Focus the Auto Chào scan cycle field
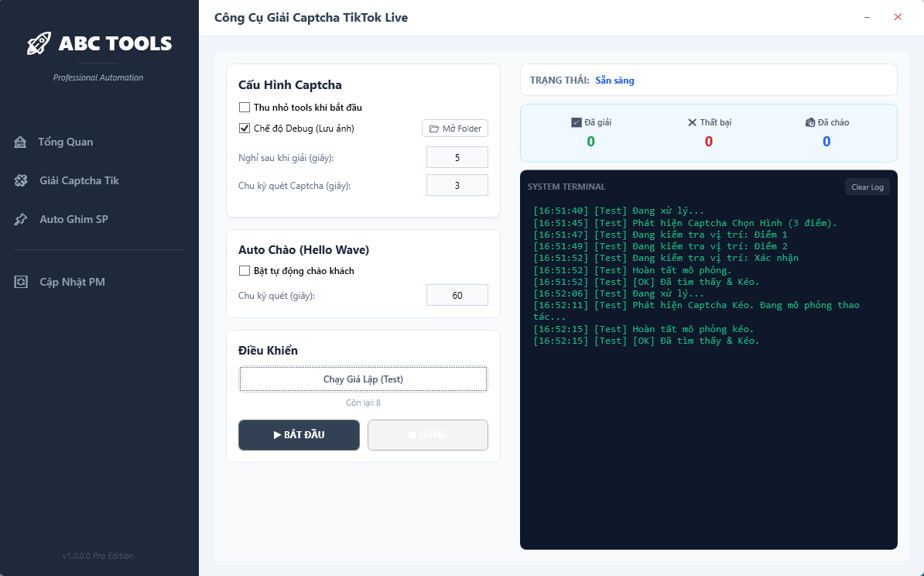The image size is (924, 576). click(x=457, y=295)
